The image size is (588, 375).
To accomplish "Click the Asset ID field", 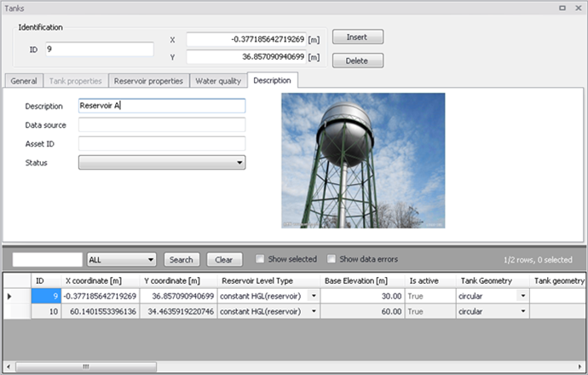I will click(162, 144).
